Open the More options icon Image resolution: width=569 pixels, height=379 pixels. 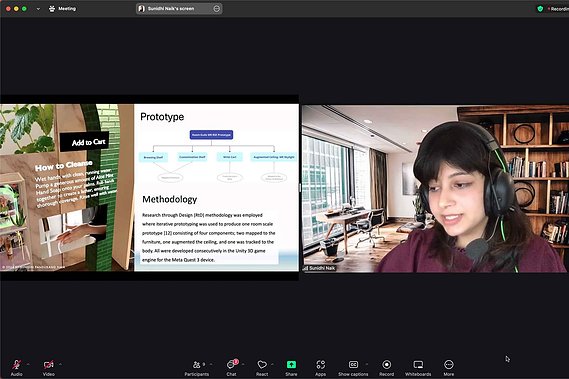[449, 364]
